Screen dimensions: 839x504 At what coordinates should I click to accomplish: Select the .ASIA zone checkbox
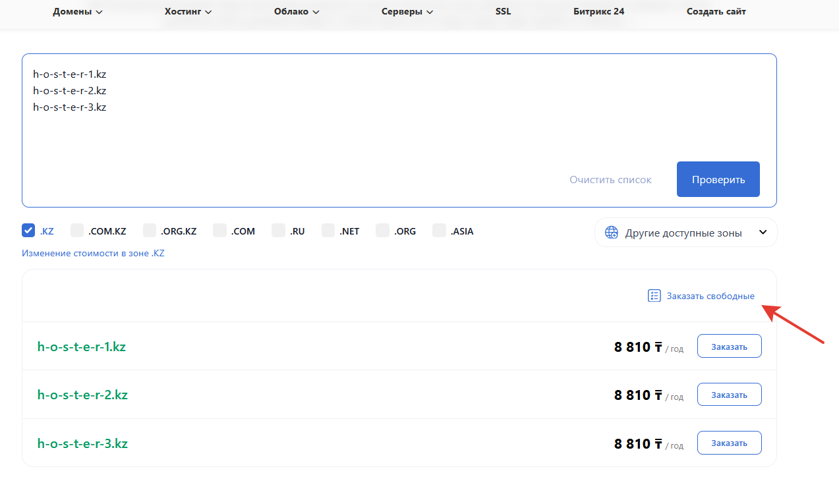point(439,231)
